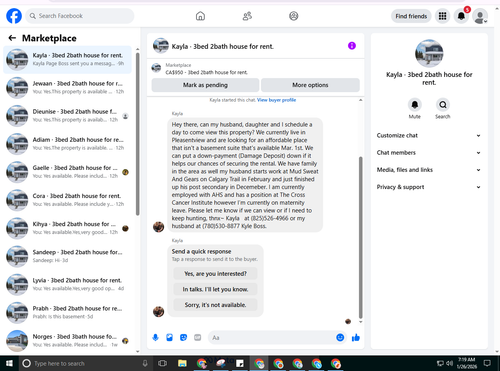Open the account profile avatar menu
Viewport: 500px width, 371px height.
480,16
